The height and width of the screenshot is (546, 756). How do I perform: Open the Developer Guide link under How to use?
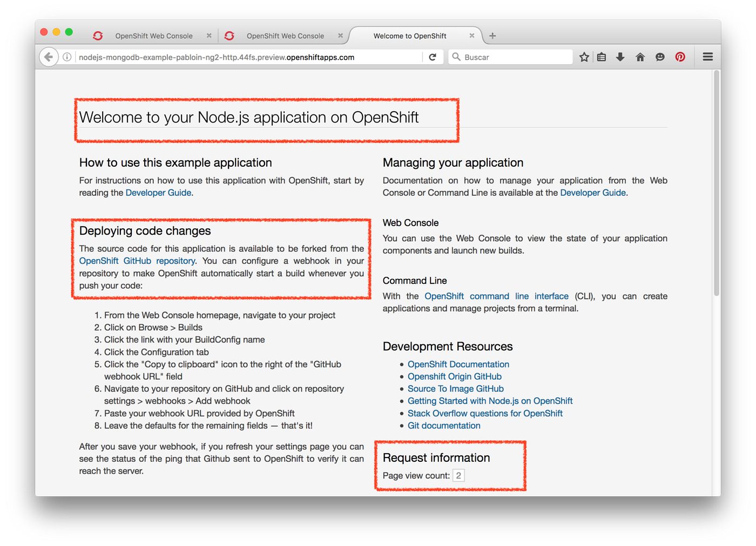tap(158, 193)
